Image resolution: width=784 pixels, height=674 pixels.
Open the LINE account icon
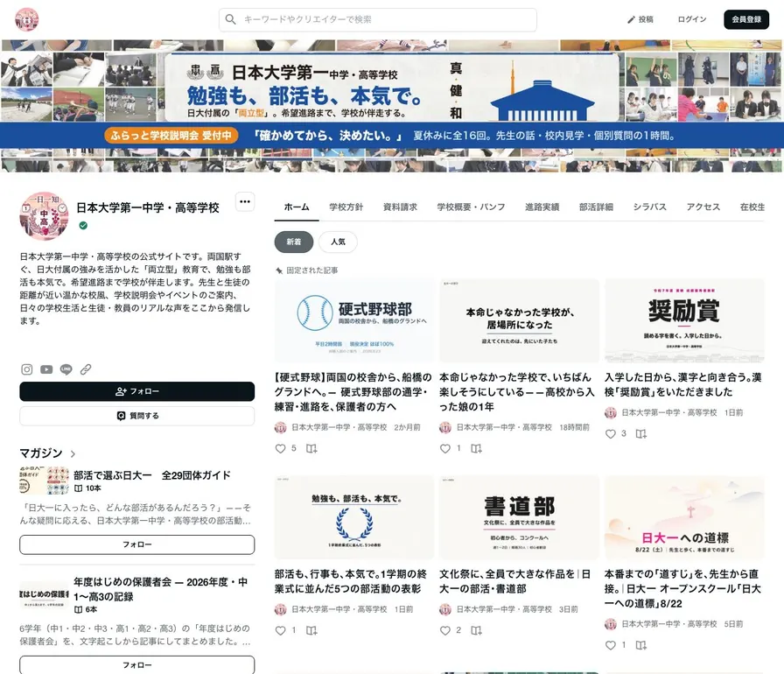pos(66,369)
